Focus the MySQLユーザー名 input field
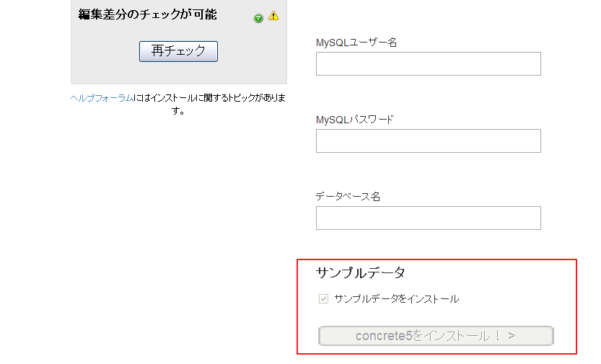Viewport: 601px width, 364px height. click(x=428, y=64)
